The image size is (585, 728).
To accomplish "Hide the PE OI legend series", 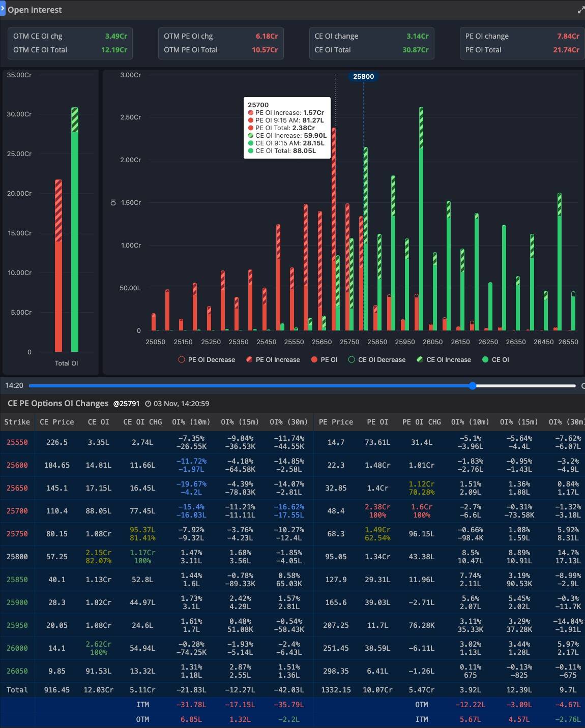I will pos(324,359).
